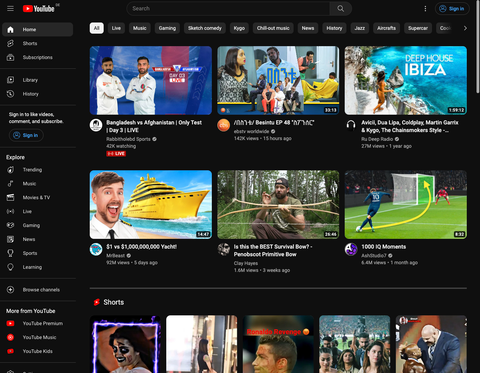Viewport: 480px width, 373px height.
Task: Click MrBeast channel avatar
Action: (x=96, y=249)
